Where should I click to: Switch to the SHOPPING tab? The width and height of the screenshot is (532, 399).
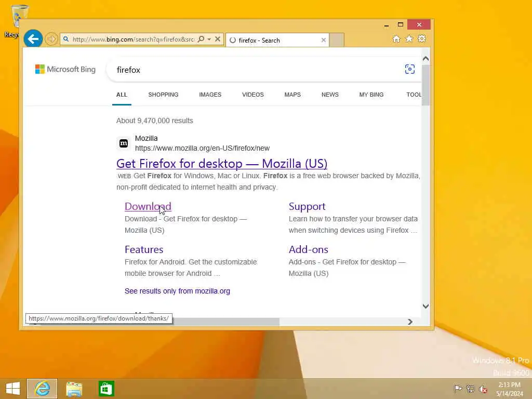pyautogui.click(x=163, y=95)
